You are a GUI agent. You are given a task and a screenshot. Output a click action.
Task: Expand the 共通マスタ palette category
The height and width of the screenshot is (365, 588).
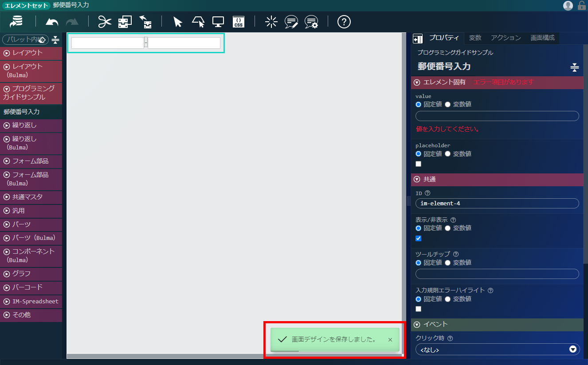click(31, 197)
